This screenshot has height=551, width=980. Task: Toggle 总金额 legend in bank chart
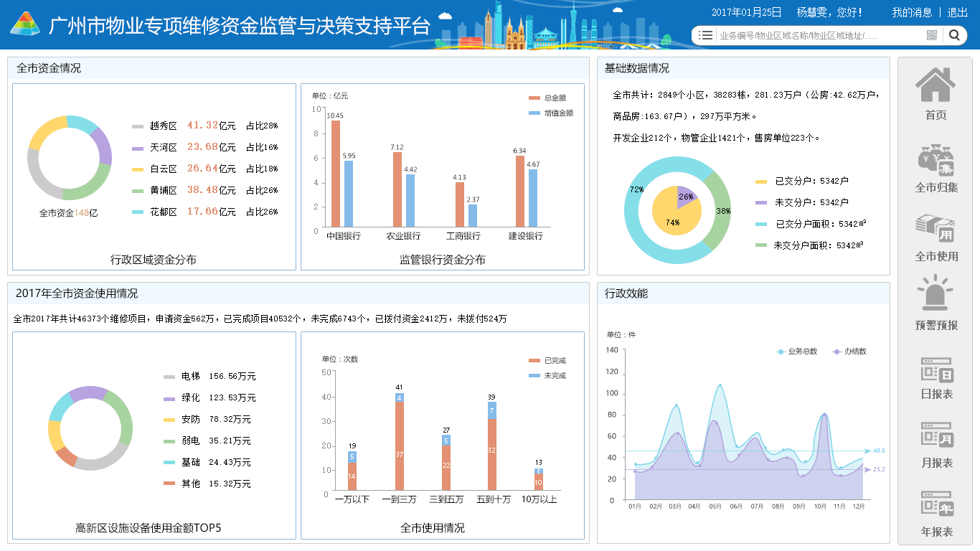(x=547, y=98)
